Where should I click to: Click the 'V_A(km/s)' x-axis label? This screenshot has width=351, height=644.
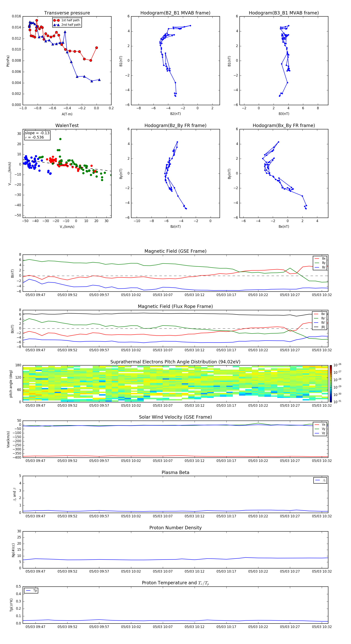pos(67,227)
